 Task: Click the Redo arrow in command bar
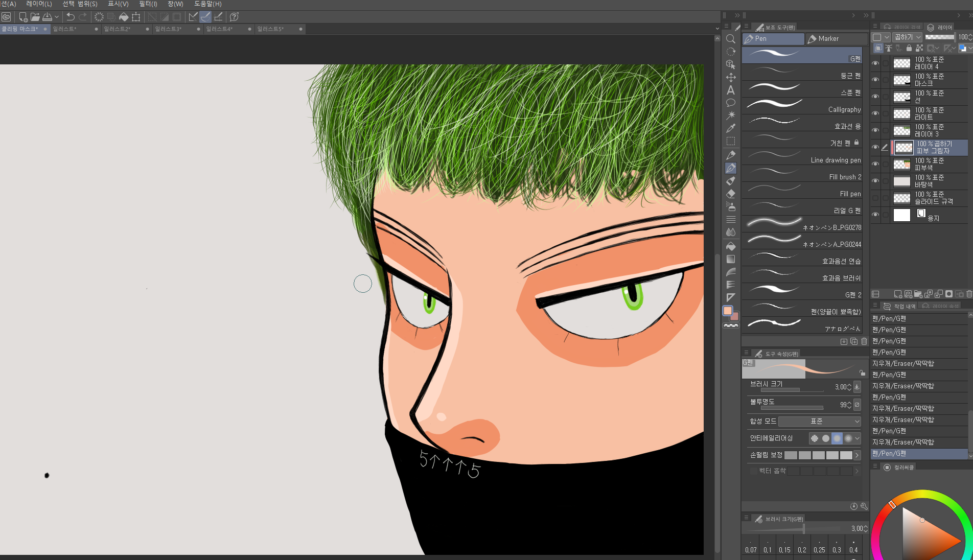(83, 17)
